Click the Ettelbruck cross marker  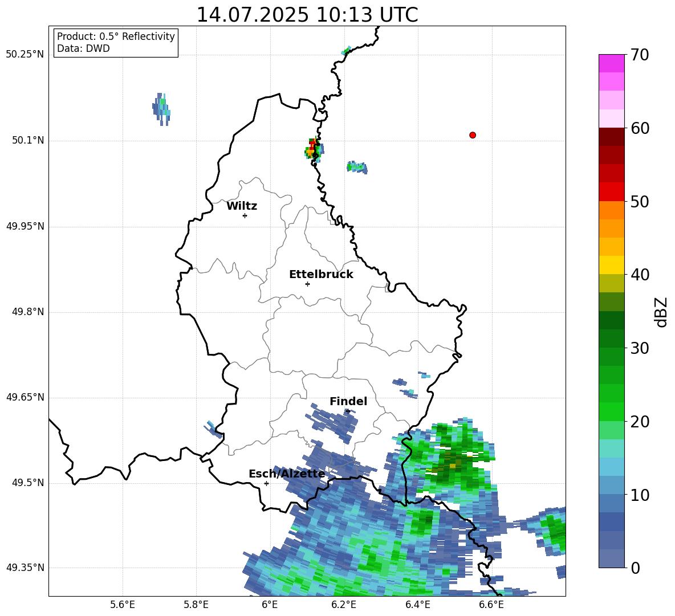[307, 284]
